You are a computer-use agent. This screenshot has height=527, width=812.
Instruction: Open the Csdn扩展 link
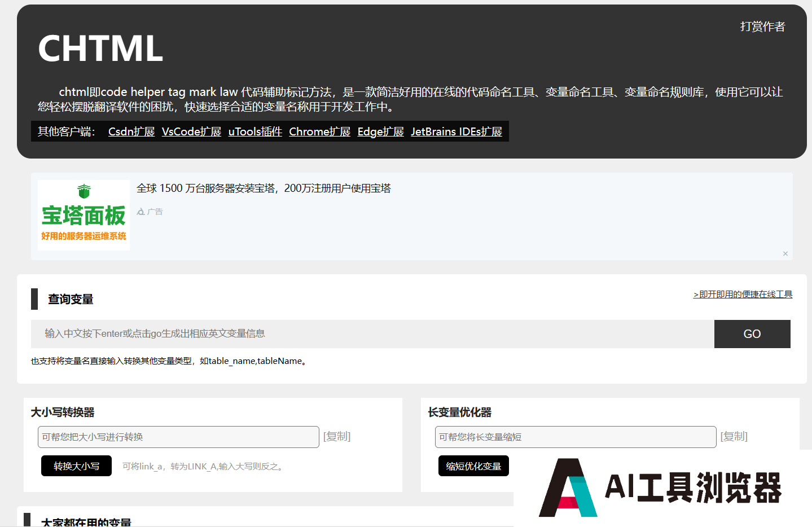pyautogui.click(x=131, y=131)
